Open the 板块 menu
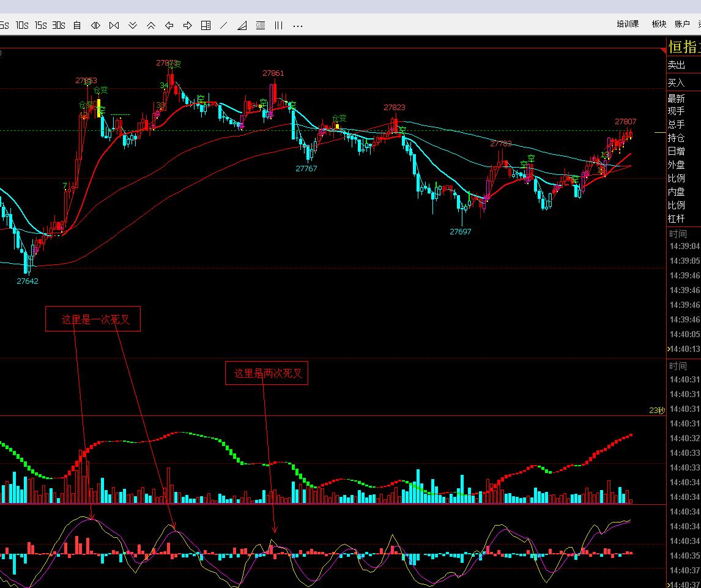Image resolution: width=701 pixels, height=588 pixels. tap(659, 24)
